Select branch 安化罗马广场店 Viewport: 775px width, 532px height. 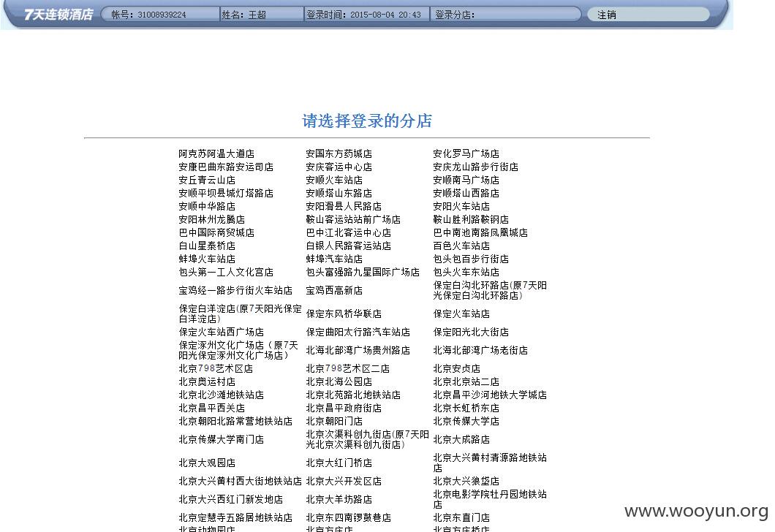tap(466, 153)
